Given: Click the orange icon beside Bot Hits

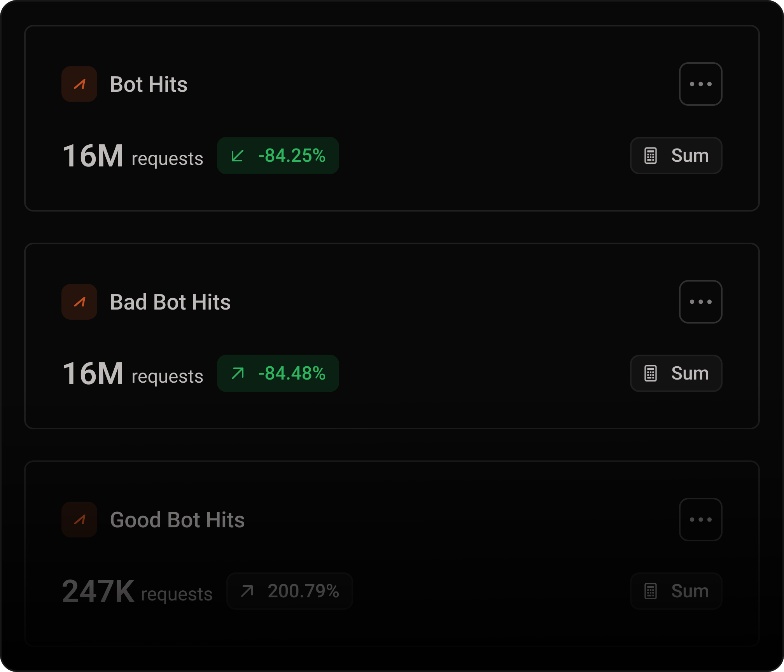Looking at the screenshot, I should click(79, 84).
